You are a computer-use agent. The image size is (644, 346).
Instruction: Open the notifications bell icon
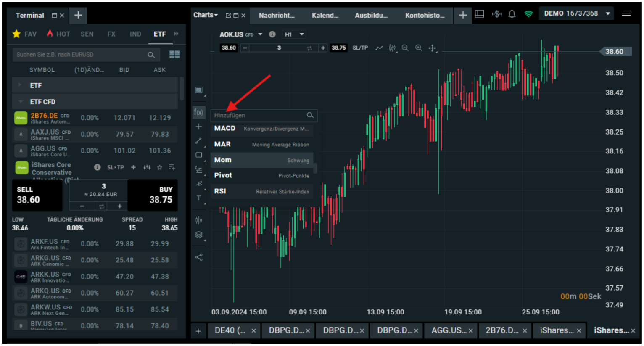512,13
